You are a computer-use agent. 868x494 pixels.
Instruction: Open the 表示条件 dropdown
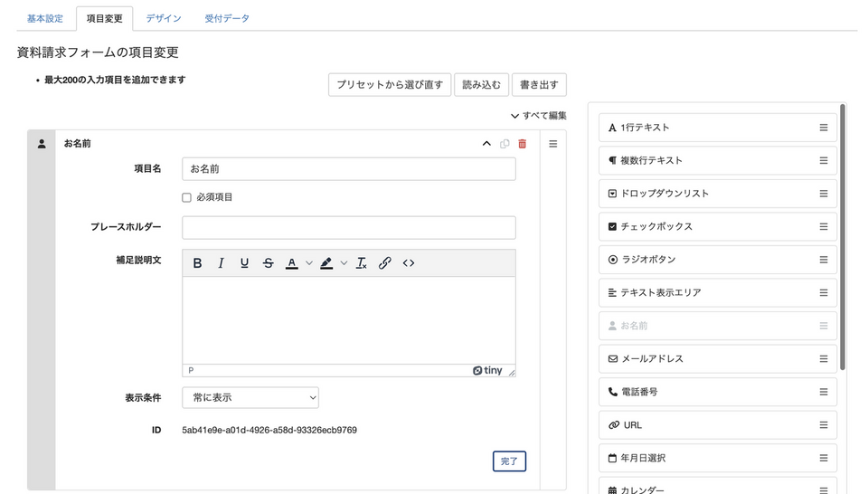click(250, 397)
